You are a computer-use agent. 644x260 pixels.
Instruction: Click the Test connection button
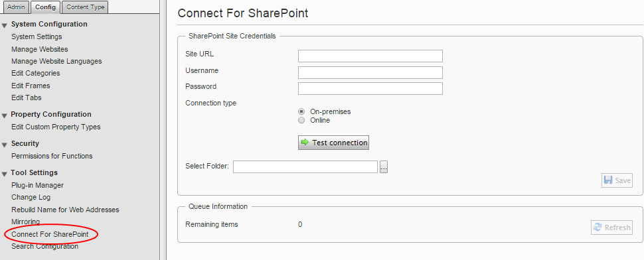pyautogui.click(x=333, y=143)
